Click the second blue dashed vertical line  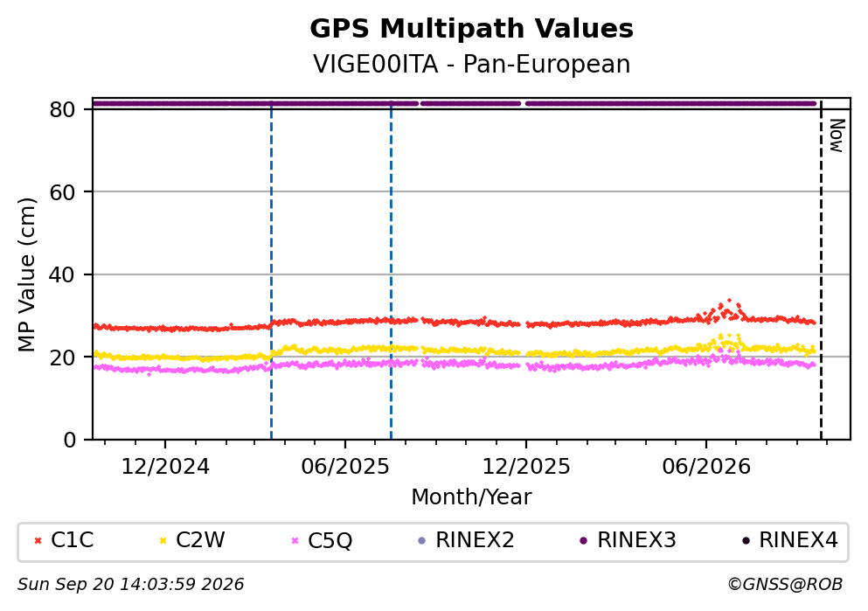point(391,270)
